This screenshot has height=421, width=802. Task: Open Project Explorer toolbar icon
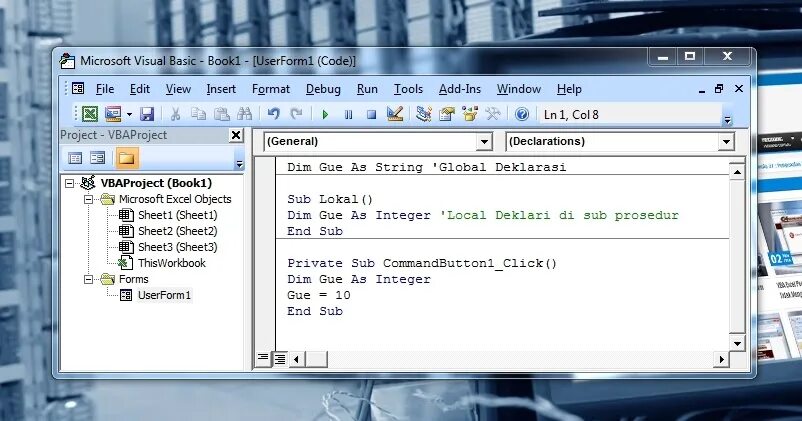point(424,114)
